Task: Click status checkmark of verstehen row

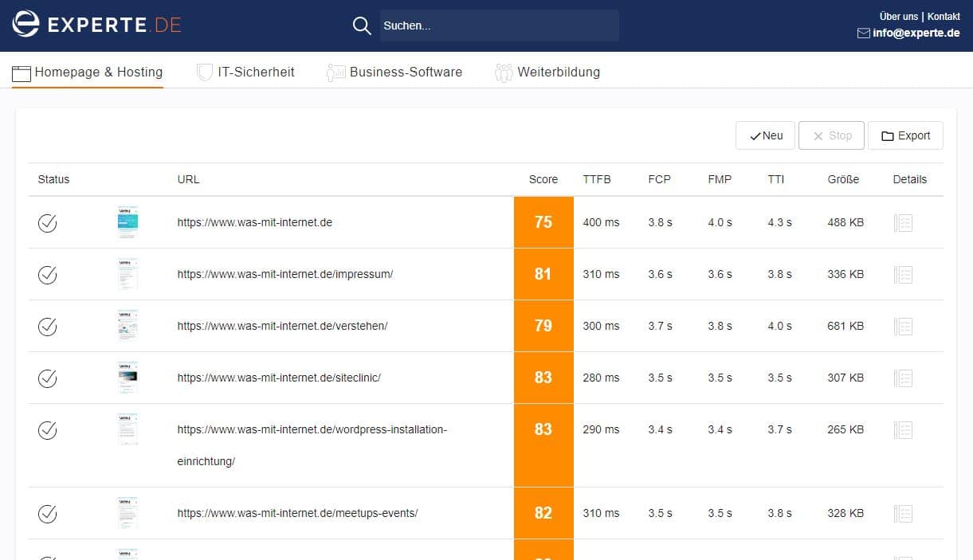Action: pos(48,326)
